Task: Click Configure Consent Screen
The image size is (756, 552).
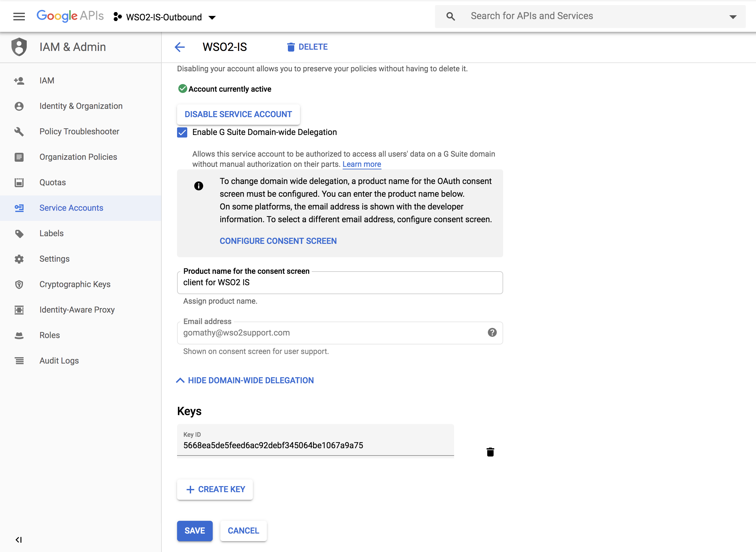Action: [278, 241]
